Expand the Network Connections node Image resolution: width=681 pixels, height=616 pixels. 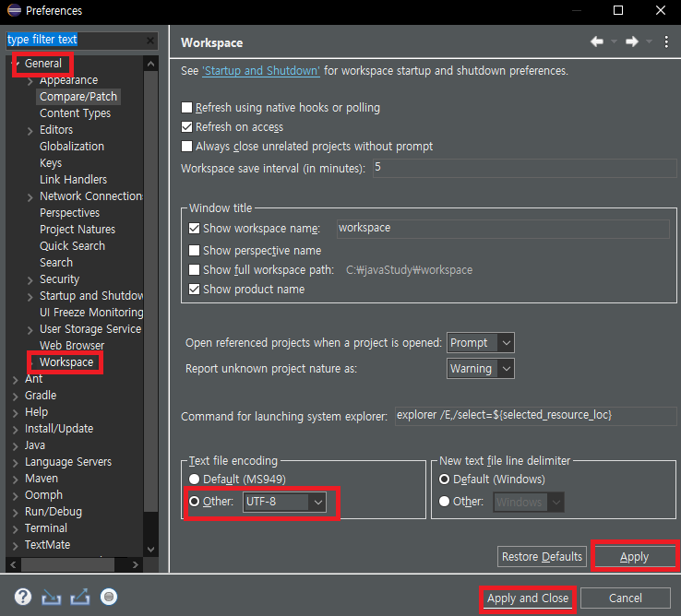click(x=30, y=197)
